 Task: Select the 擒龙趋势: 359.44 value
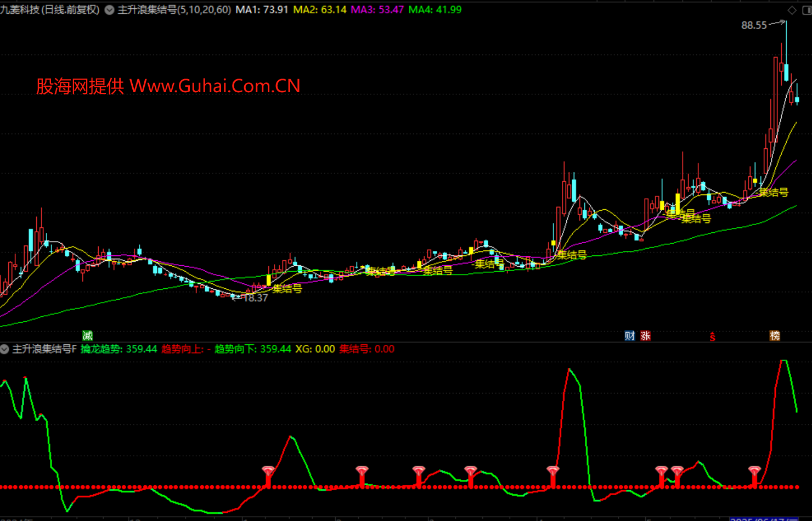point(119,349)
